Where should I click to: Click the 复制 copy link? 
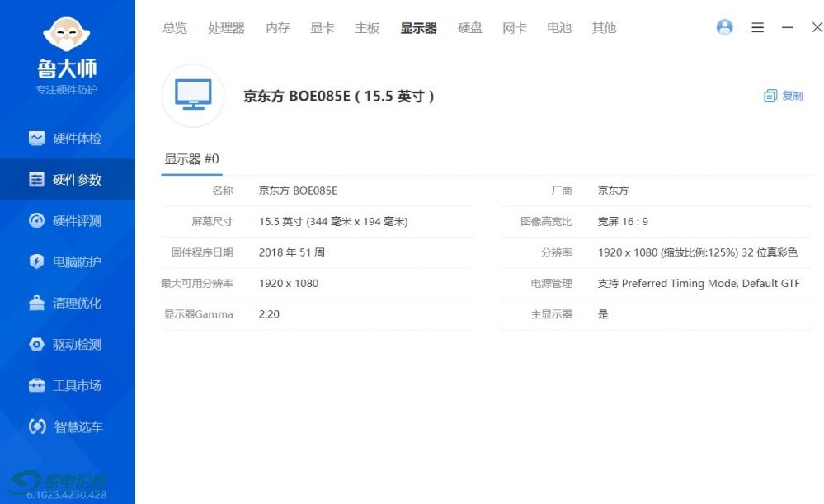(x=793, y=96)
